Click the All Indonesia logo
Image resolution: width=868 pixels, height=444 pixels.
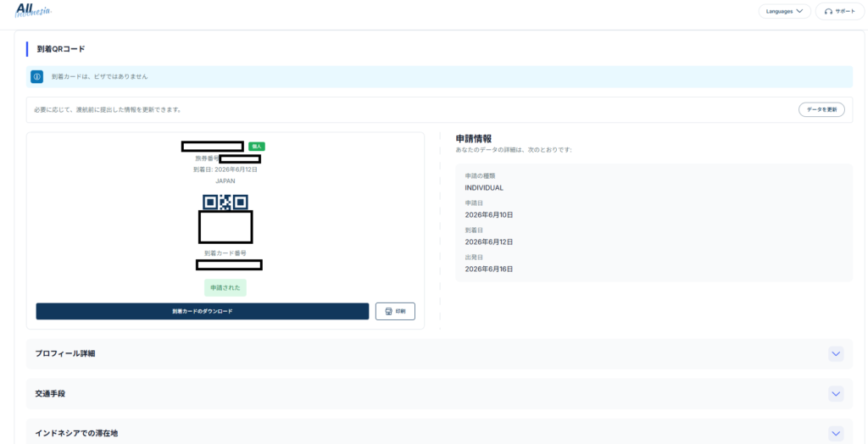[x=33, y=10]
